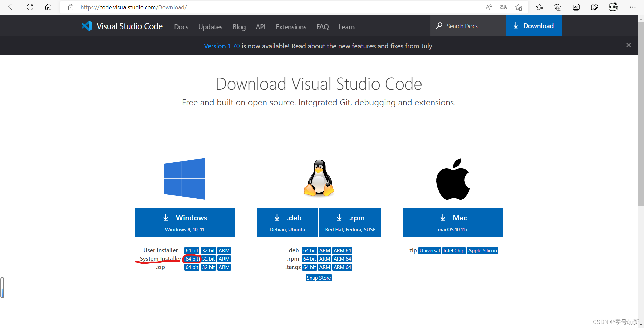
Task: Open the Blog menu item
Action: coord(239,27)
